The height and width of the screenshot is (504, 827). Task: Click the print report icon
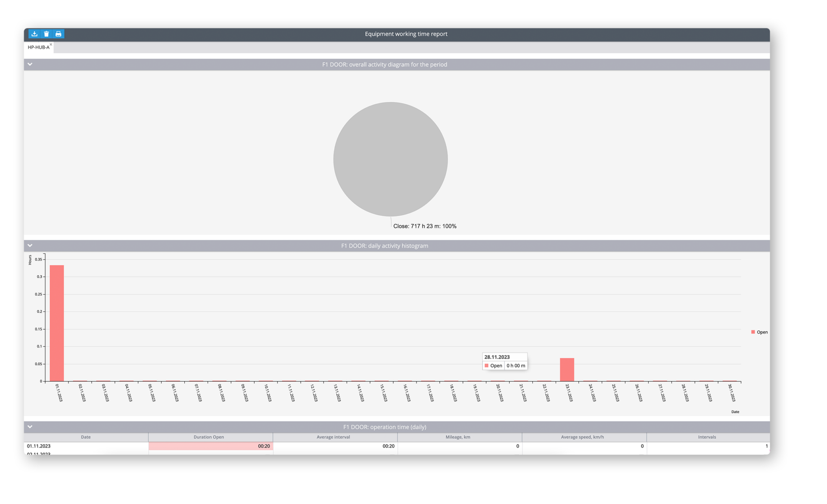click(x=59, y=34)
